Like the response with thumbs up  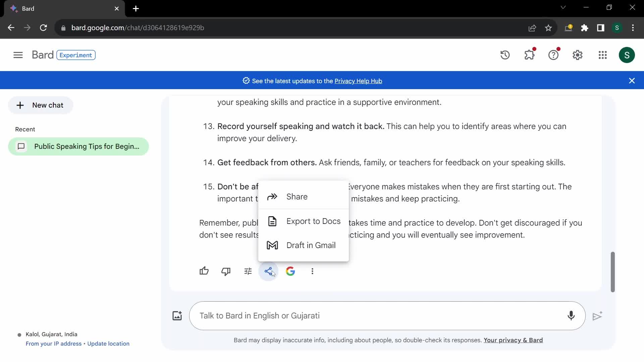click(204, 271)
